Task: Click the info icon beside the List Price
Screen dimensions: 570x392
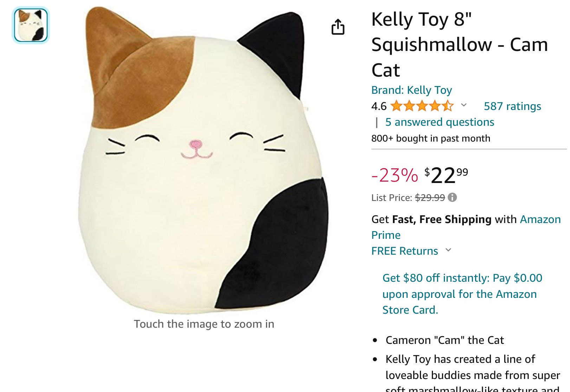Action: [453, 198]
